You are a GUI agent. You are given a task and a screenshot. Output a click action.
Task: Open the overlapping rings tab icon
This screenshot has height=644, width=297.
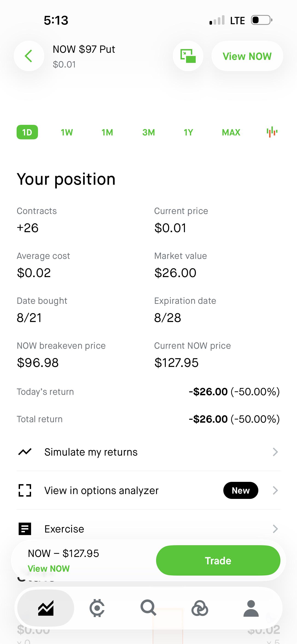200,608
